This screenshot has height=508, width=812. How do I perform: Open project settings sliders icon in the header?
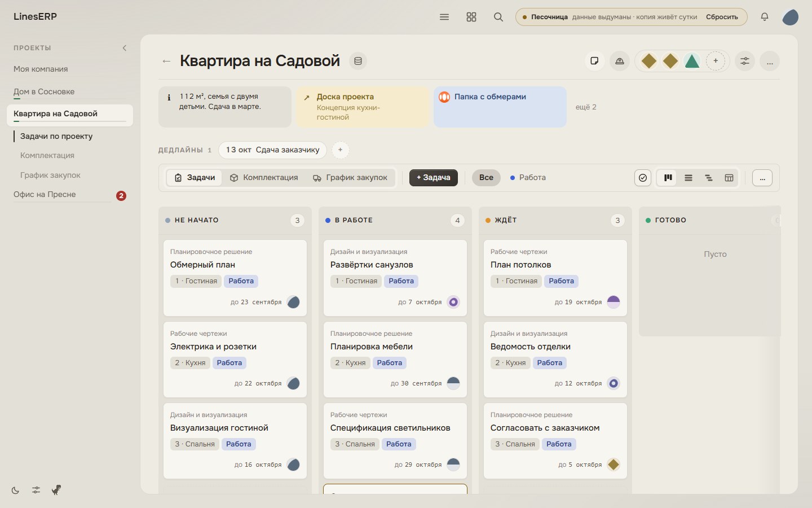[745, 61]
